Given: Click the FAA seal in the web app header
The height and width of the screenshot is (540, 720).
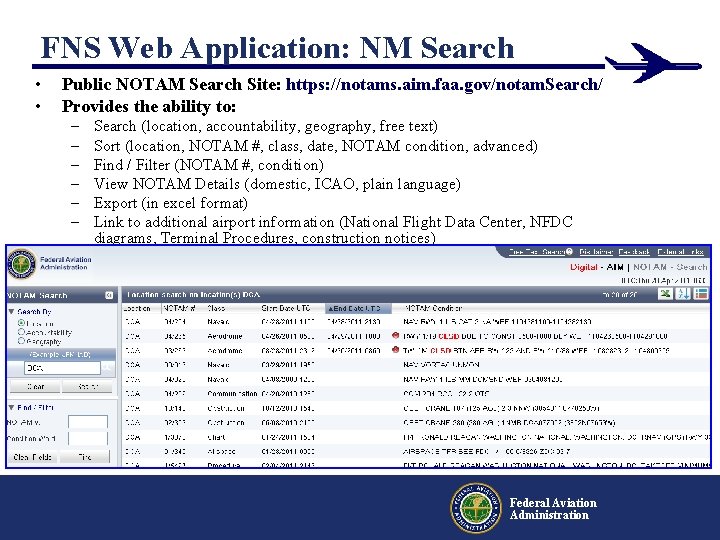Looking at the screenshot, I should click(x=22, y=264).
